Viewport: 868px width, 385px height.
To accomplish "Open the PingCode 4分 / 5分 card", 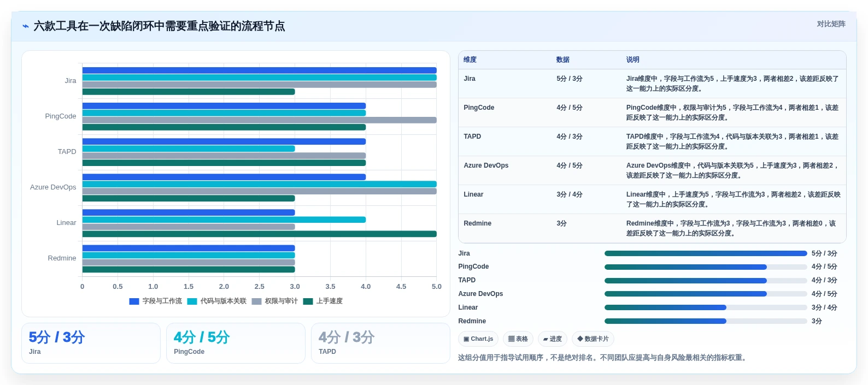I will [x=236, y=343].
